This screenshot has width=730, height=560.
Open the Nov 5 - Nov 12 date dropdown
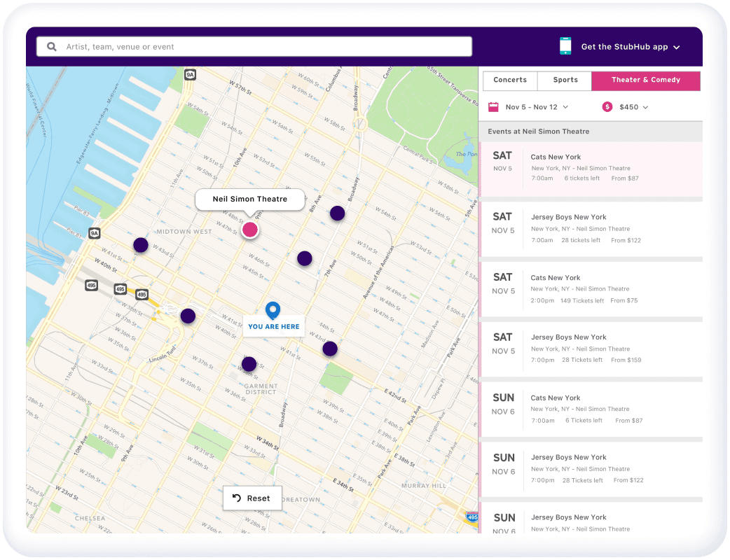(537, 107)
